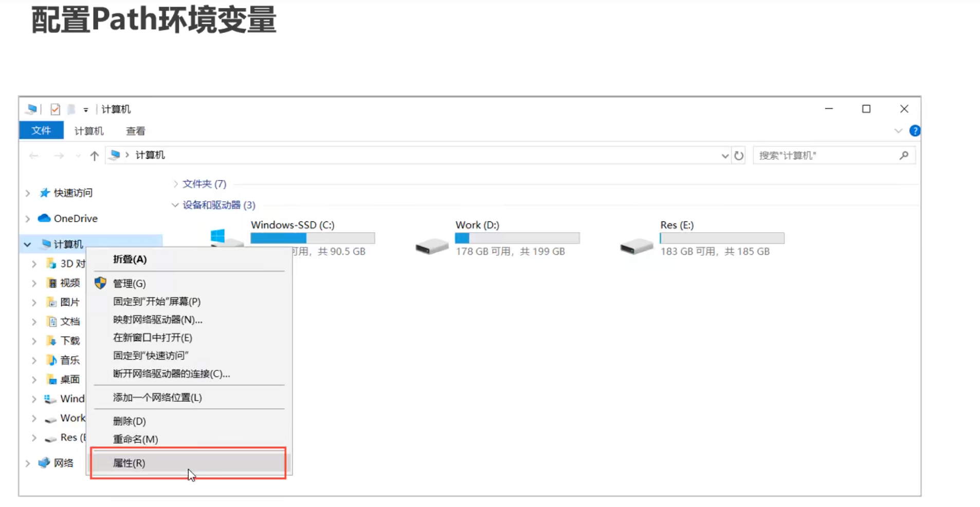Choose 属性(R) in context menu
This screenshot has width=980, height=507.
(189, 463)
